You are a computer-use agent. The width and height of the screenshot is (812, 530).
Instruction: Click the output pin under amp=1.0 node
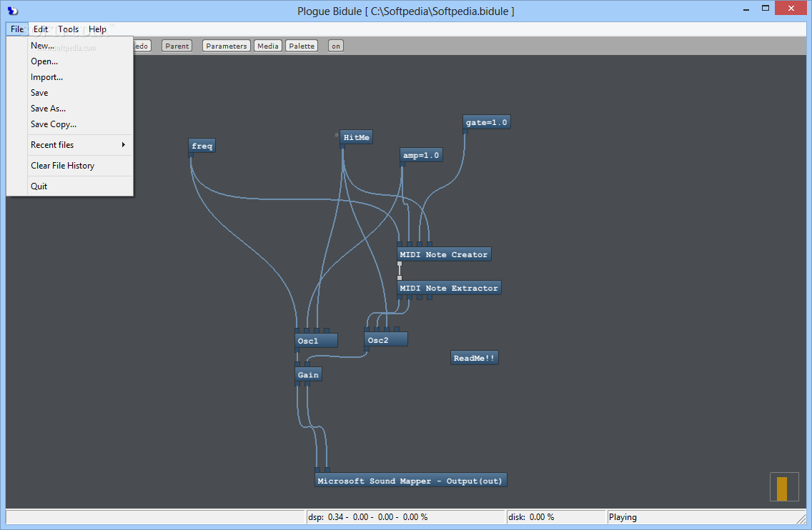(402, 164)
